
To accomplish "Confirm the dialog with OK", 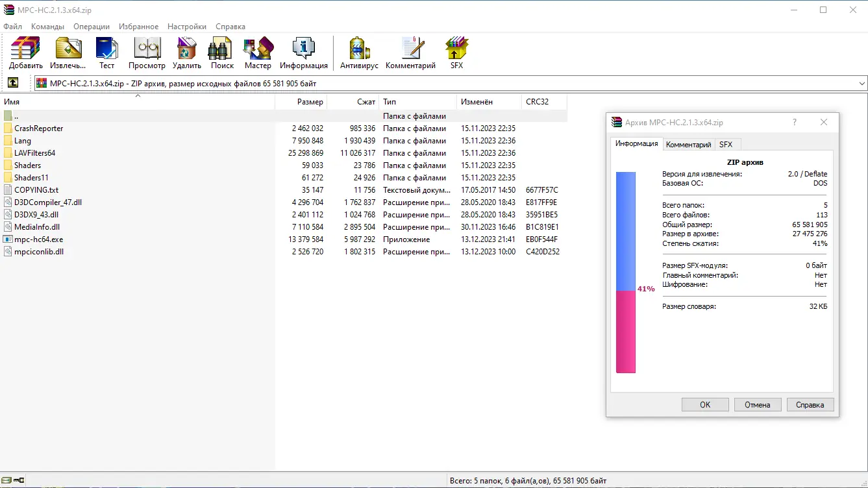I will (x=705, y=404).
